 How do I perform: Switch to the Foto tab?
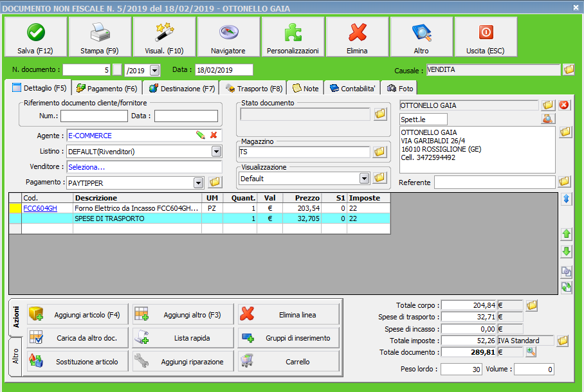[x=400, y=89]
